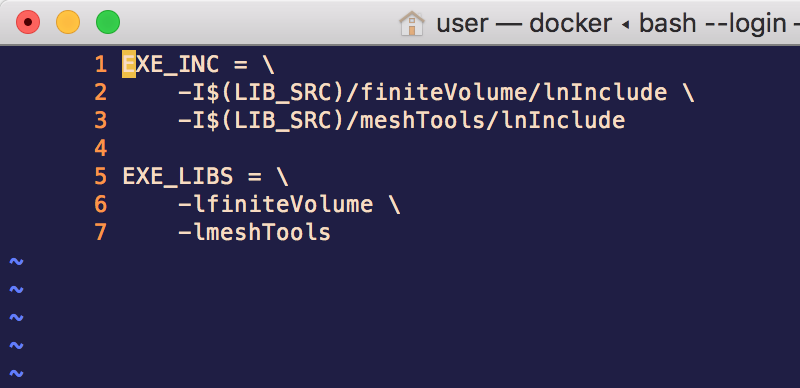Click the meshTools/lnInclude include path text

(x=493, y=120)
